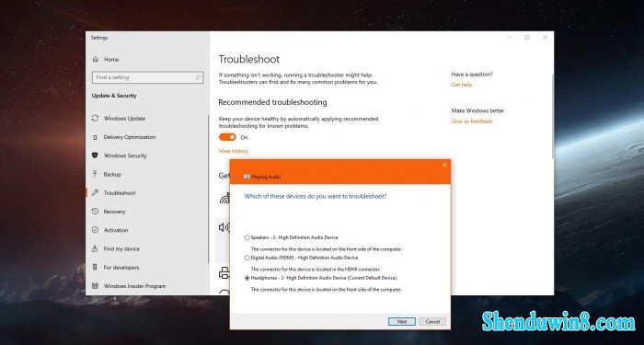Click the Troubleshoot wrench icon
The height and width of the screenshot is (345, 644).
[96, 192]
